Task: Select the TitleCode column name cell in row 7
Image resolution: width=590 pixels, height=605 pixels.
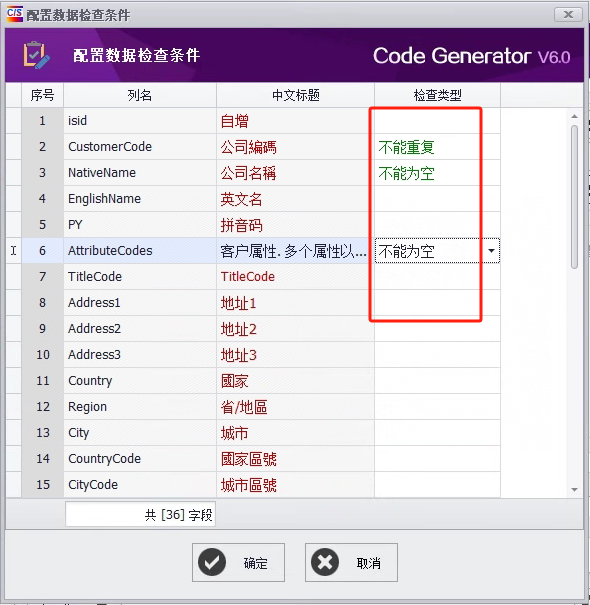Action: coord(140,277)
